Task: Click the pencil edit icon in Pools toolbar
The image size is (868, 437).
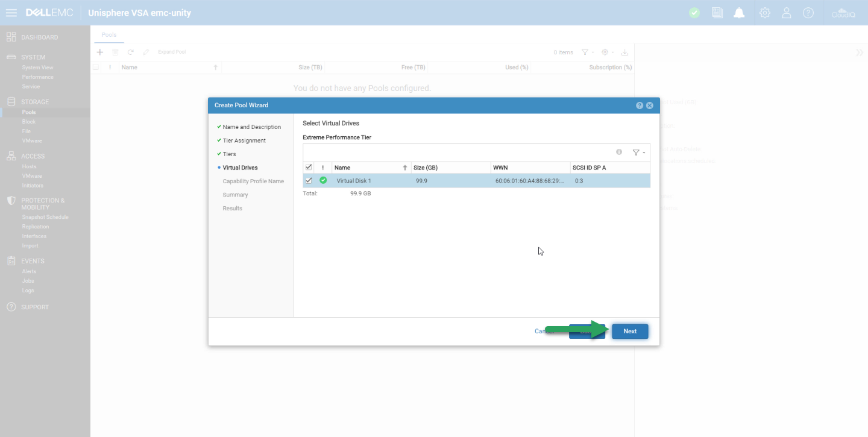Action: [146, 52]
